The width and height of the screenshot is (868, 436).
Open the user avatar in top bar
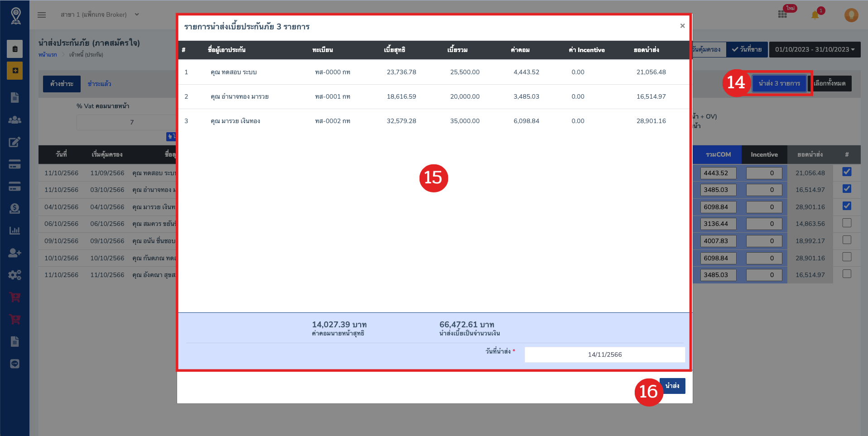(851, 15)
